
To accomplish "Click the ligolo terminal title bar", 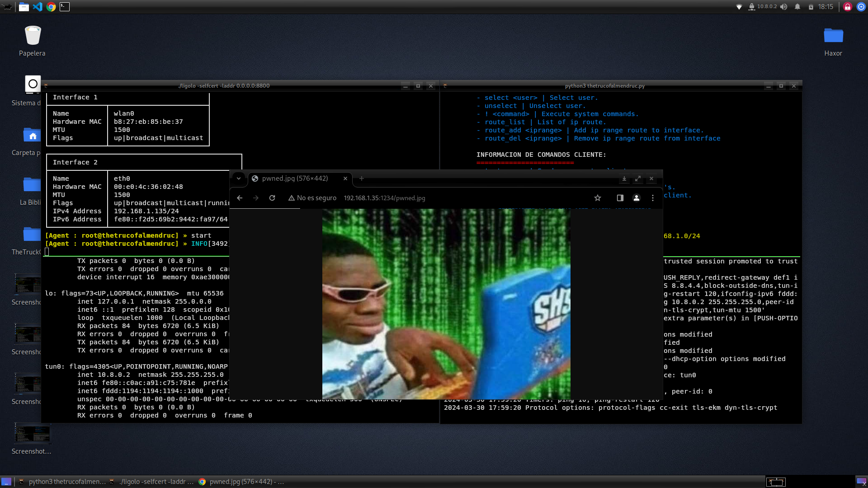I will coord(224,86).
